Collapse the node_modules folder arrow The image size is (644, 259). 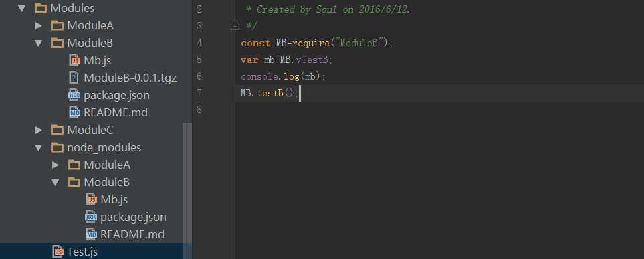tap(39, 148)
